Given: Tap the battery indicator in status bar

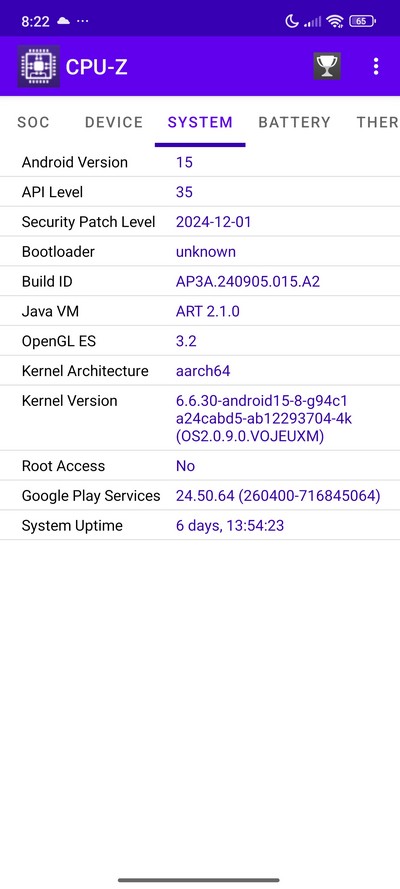Looking at the screenshot, I should [363, 22].
